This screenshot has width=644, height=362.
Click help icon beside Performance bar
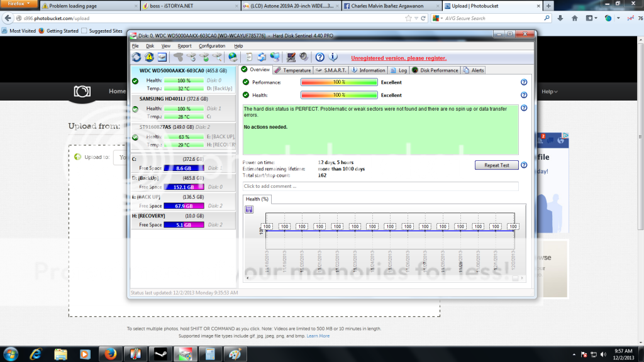click(524, 82)
